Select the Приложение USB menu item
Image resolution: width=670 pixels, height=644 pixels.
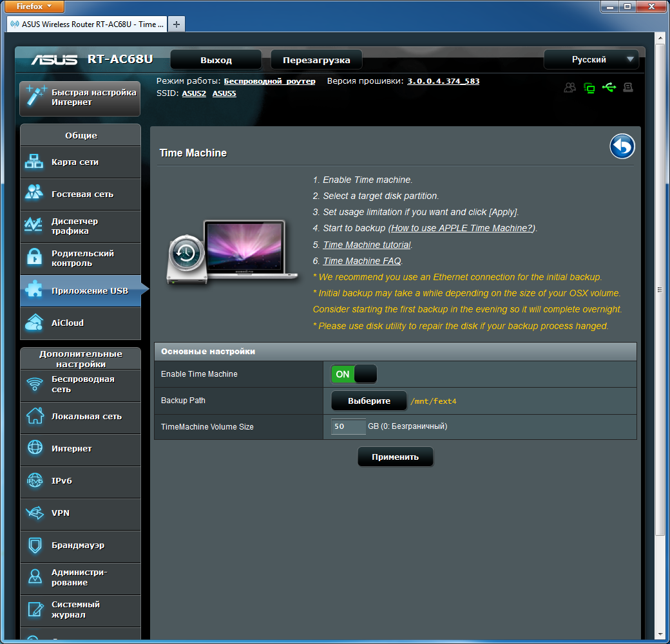81,291
